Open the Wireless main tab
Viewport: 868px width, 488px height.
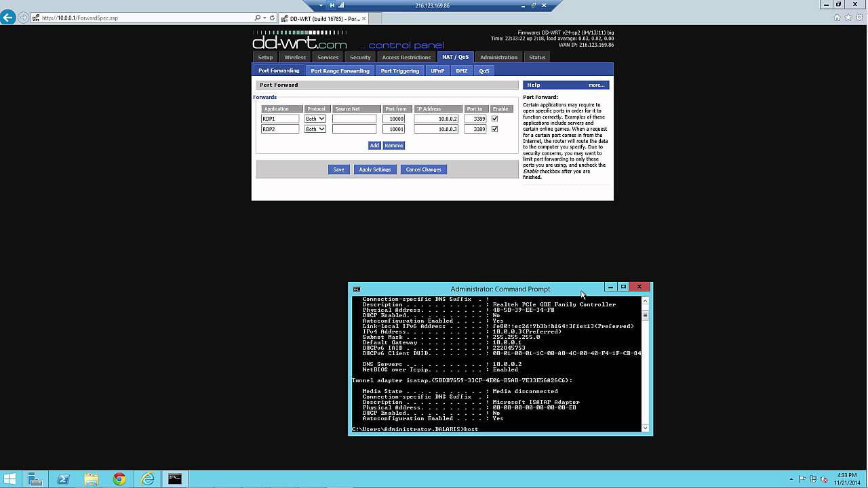click(x=295, y=57)
